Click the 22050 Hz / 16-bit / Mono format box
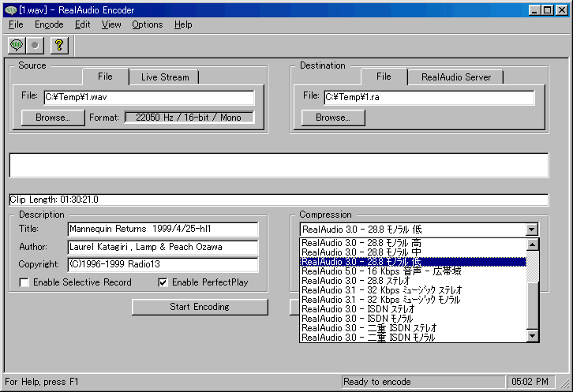573x392 pixels. click(189, 118)
